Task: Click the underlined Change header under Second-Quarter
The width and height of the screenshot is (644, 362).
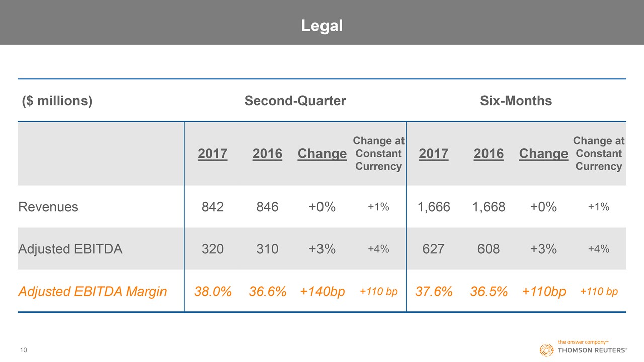Action: (322, 153)
